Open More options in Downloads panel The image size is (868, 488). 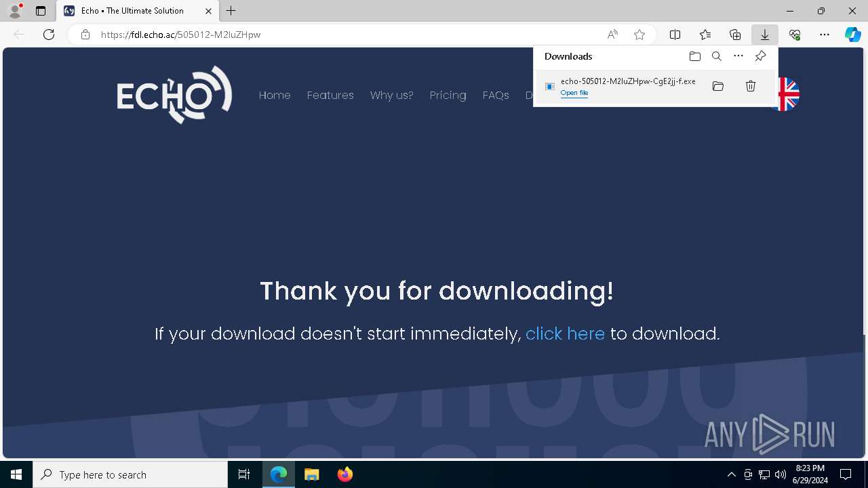[738, 56]
